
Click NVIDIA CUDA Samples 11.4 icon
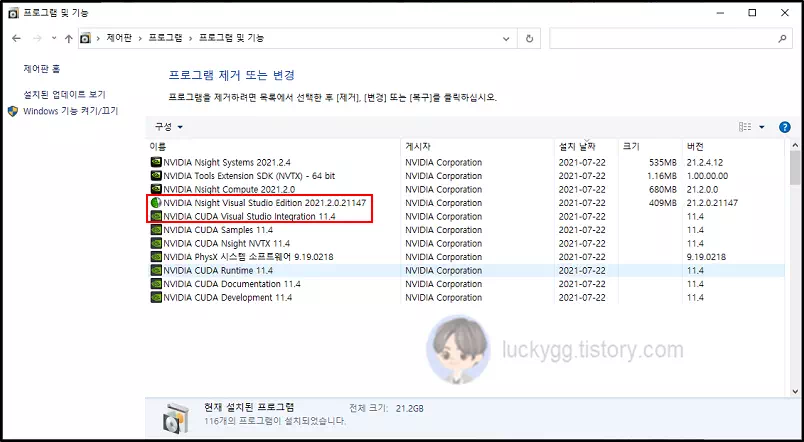156,230
